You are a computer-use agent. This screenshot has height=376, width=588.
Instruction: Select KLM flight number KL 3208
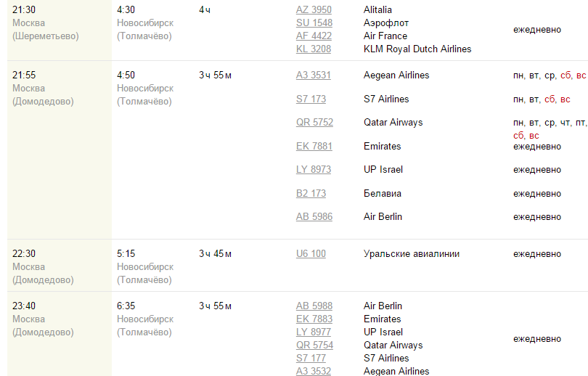(x=313, y=49)
